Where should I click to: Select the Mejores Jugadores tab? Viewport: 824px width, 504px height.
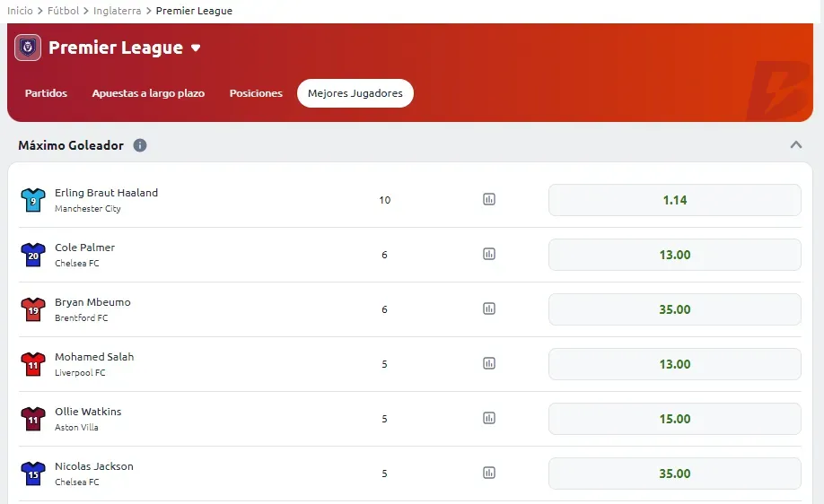355,93
